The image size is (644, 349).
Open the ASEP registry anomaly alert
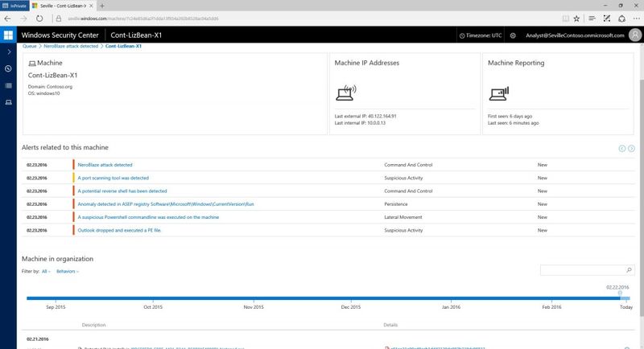click(166, 204)
